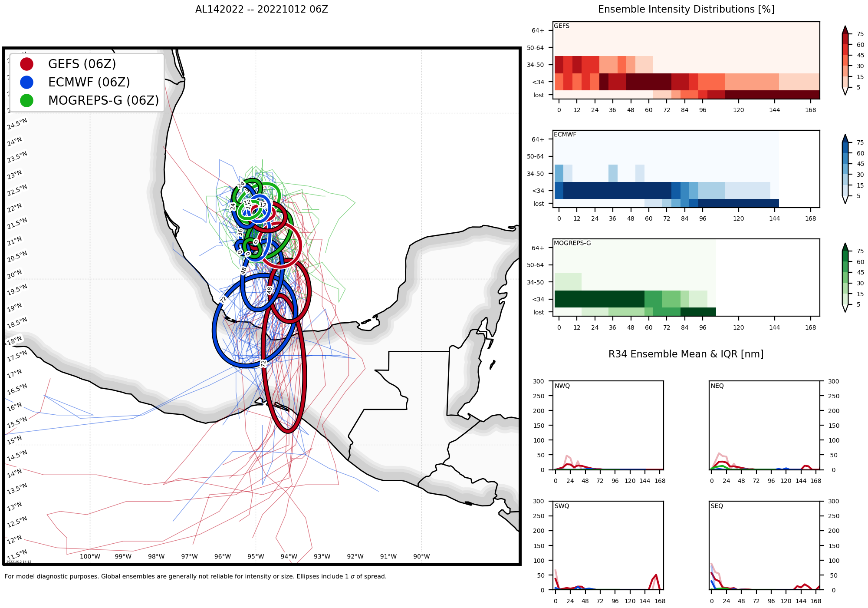Image resolution: width=868 pixels, height=608 pixels.
Task: Click the ECMWF intensity heatmap panel
Action: pos(686,169)
